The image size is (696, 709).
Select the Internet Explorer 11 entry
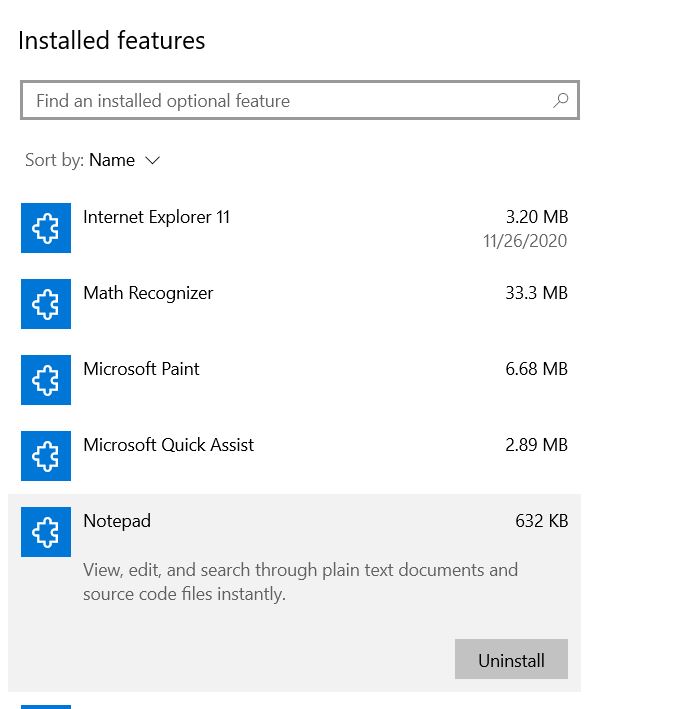point(294,228)
